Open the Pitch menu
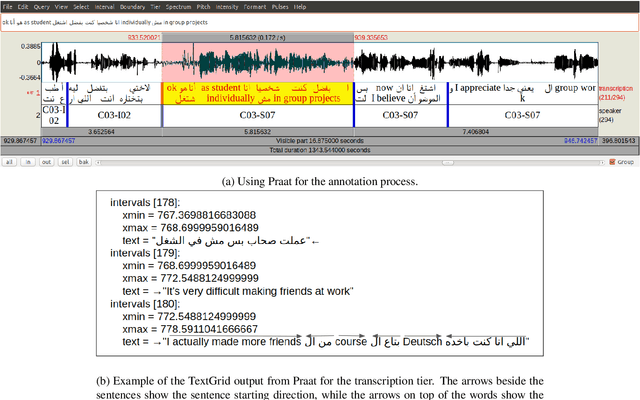Image resolution: width=640 pixels, height=400 pixels. (205, 5)
